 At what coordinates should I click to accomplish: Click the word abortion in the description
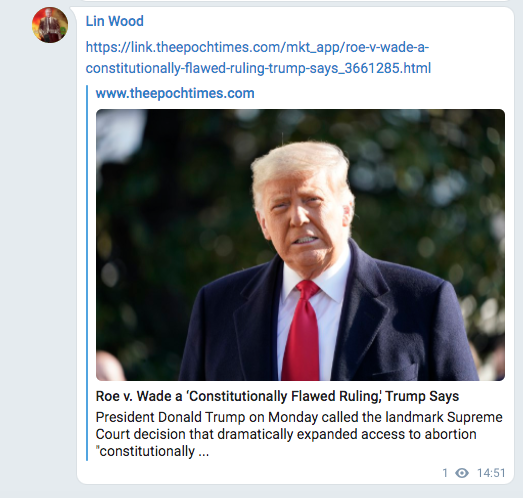point(450,434)
